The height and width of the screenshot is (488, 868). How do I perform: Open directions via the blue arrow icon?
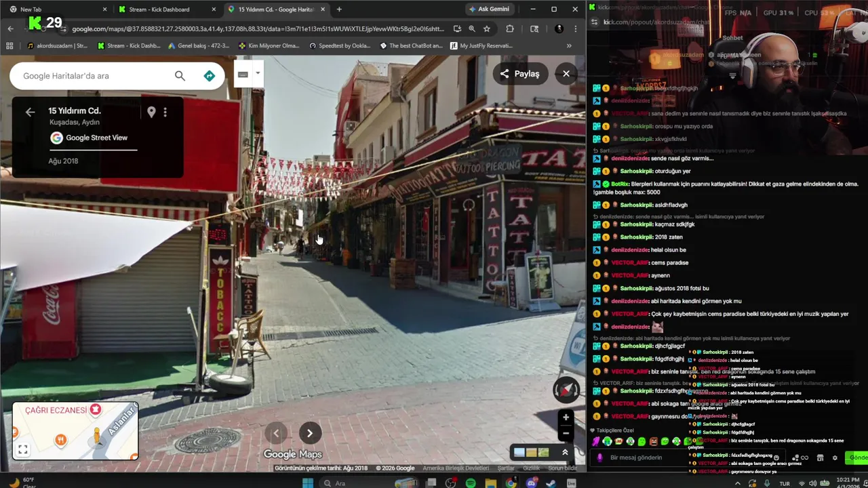tap(210, 76)
